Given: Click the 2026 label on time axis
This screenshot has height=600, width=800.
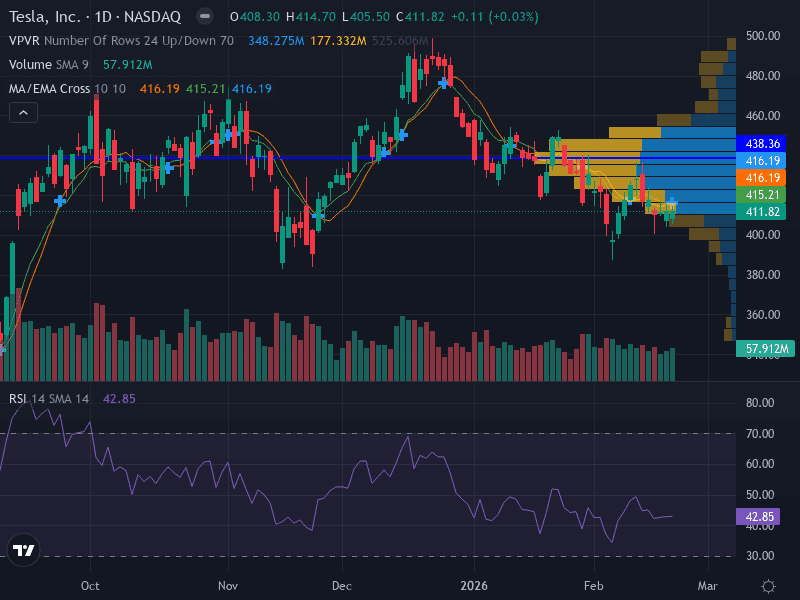Looking at the screenshot, I should point(474,586).
